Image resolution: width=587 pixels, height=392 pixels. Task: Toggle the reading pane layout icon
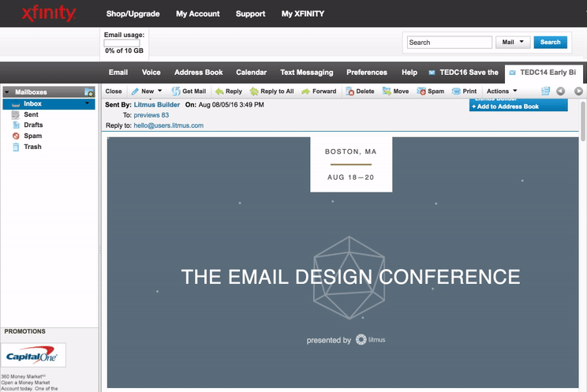point(545,91)
